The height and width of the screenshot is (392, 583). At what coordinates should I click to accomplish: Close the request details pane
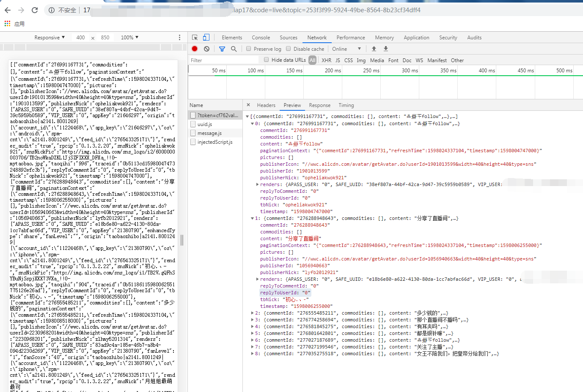point(248,105)
